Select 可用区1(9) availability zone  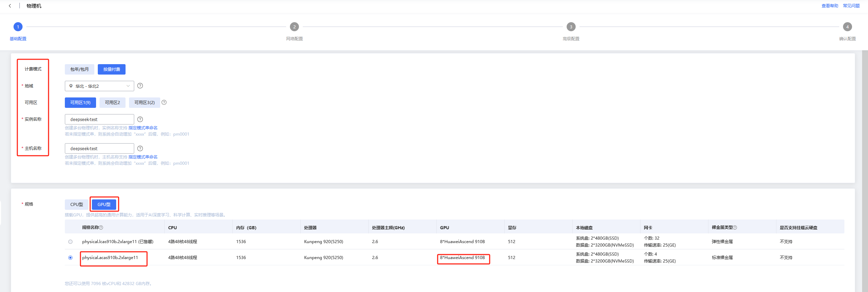point(80,103)
